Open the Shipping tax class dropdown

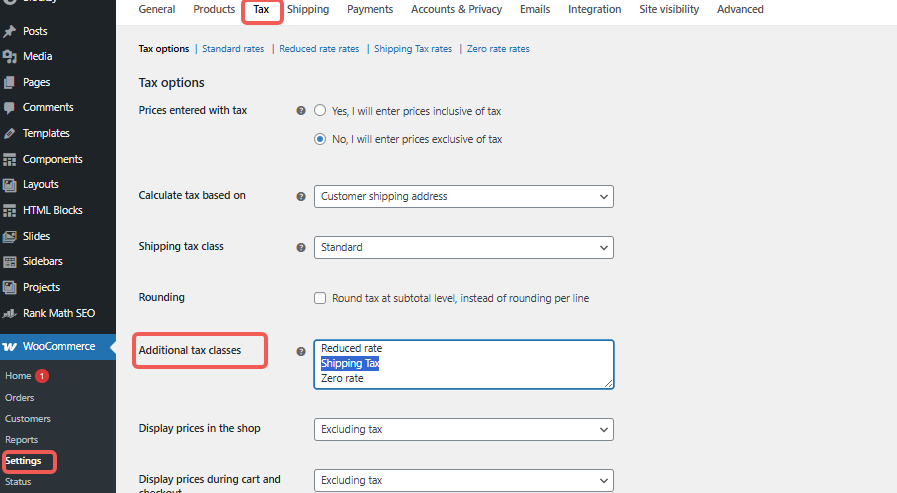point(463,247)
